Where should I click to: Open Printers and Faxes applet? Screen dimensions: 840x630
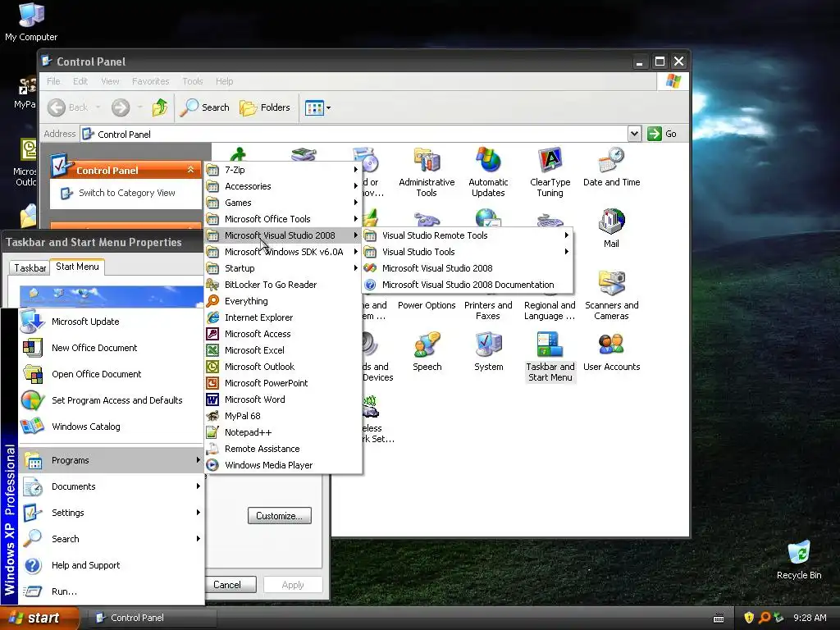tap(488, 310)
